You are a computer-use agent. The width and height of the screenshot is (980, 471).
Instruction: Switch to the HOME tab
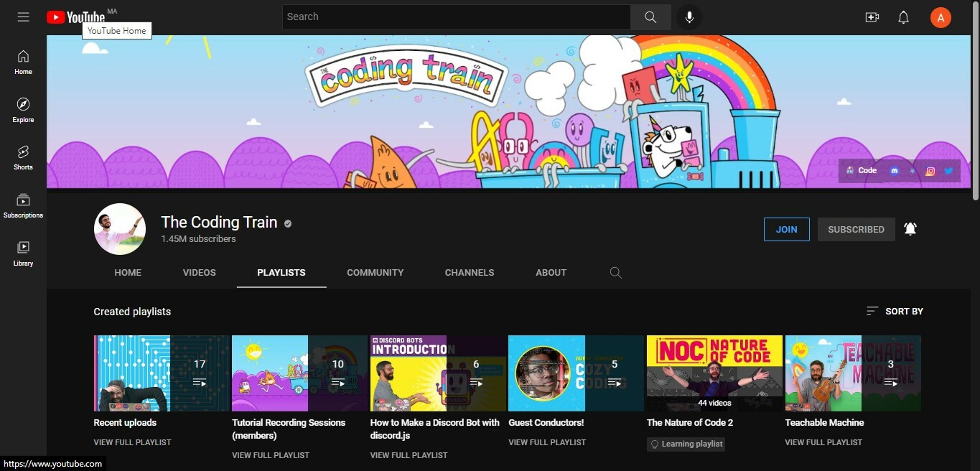point(128,273)
